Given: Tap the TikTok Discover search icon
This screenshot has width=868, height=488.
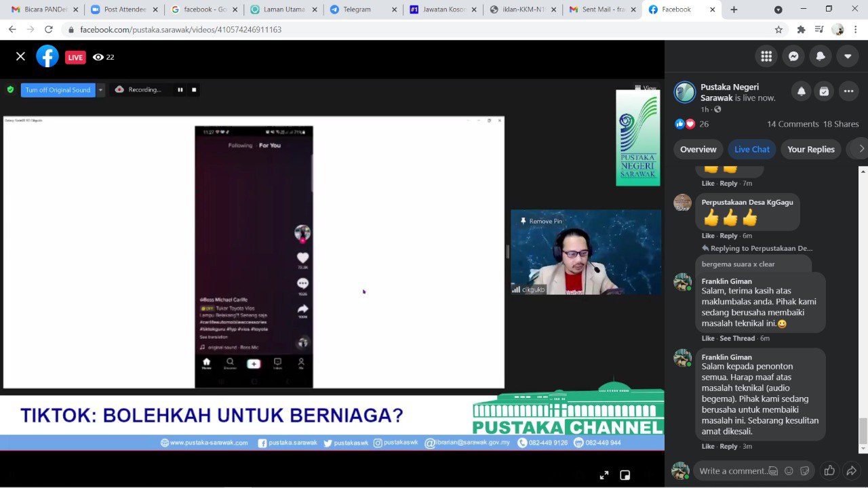Looking at the screenshot, I should click(x=230, y=363).
